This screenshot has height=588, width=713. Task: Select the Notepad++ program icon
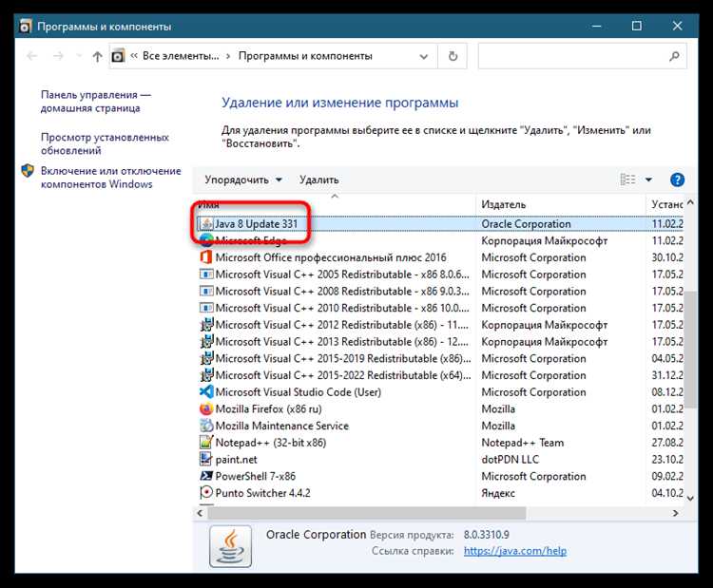206,443
